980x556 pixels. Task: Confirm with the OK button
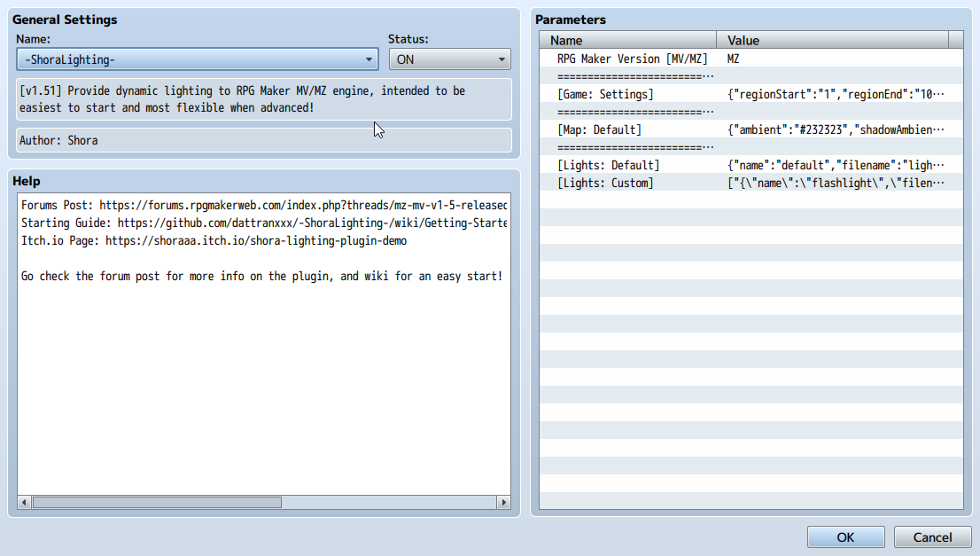(845, 537)
